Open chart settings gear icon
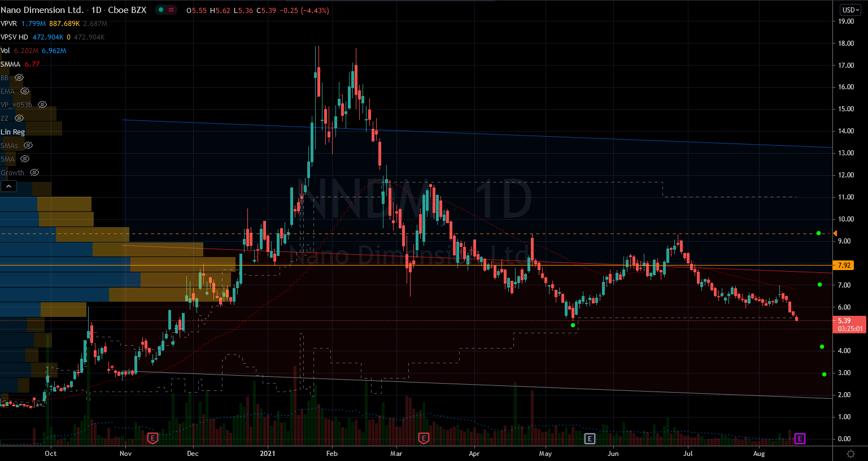The height and width of the screenshot is (461, 868). (x=850, y=454)
